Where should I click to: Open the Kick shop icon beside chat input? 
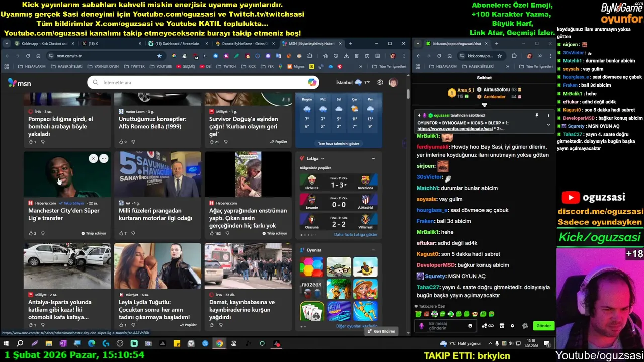click(x=502, y=326)
